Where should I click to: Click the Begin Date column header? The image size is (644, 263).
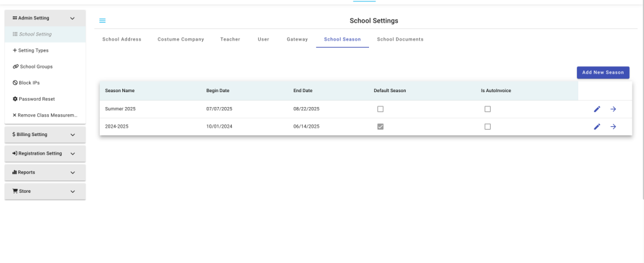click(x=218, y=91)
